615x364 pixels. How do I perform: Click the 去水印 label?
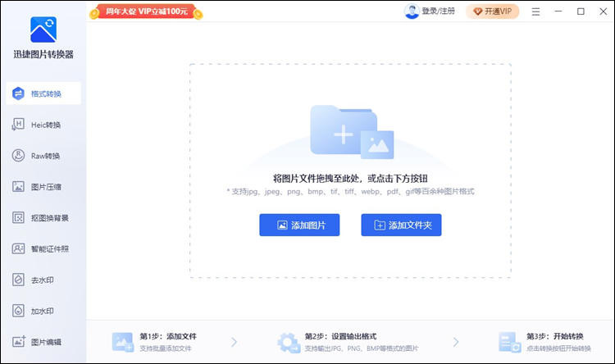click(43, 280)
